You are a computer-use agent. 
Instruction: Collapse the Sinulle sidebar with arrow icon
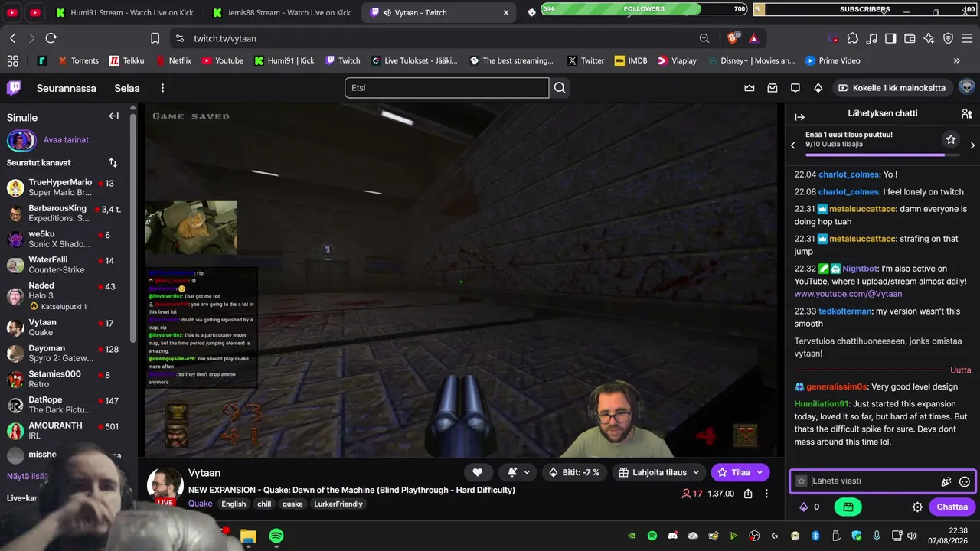pyautogui.click(x=114, y=116)
